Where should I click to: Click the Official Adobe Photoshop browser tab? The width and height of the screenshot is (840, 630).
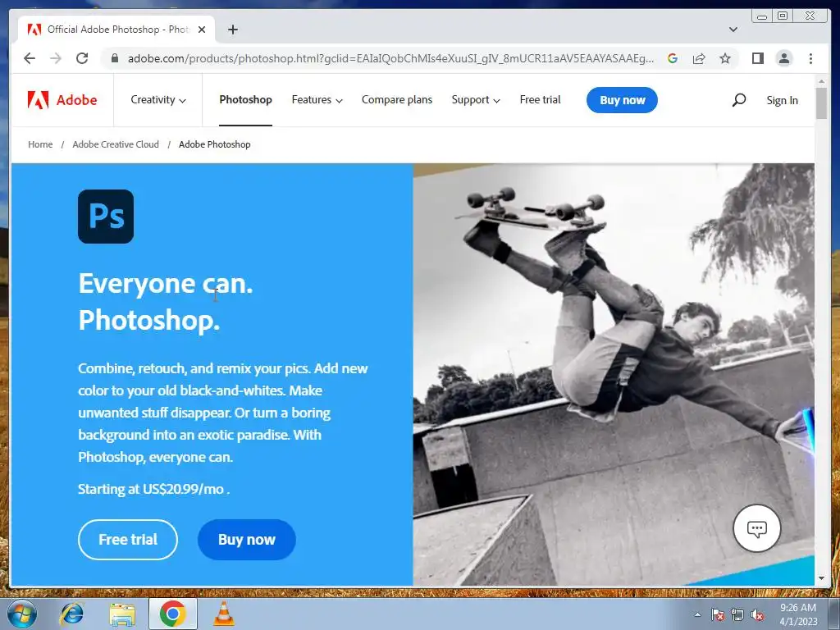pos(116,30)
